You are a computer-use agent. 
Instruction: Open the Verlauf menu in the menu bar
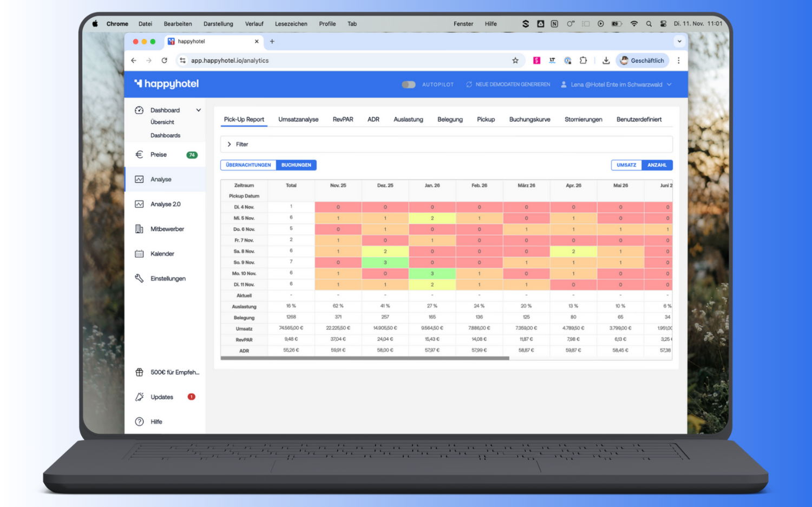pos(254,24)
